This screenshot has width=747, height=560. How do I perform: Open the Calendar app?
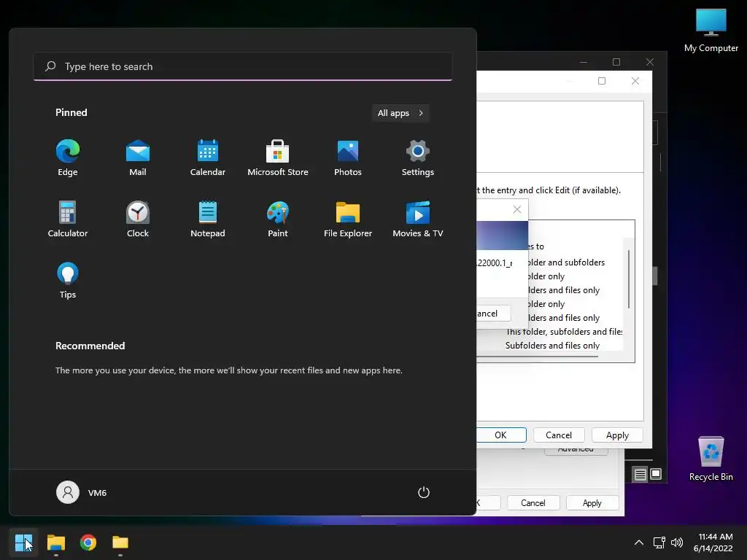tap(208, 157)
